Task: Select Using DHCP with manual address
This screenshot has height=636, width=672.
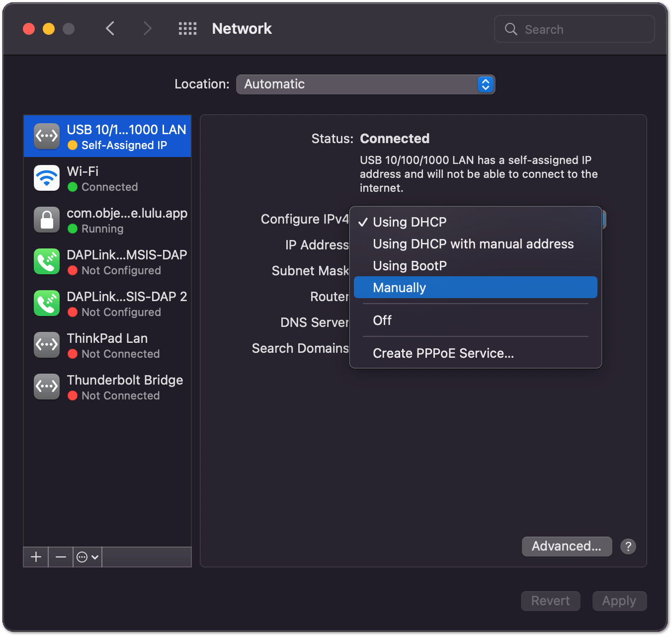Action: [473, 244]
